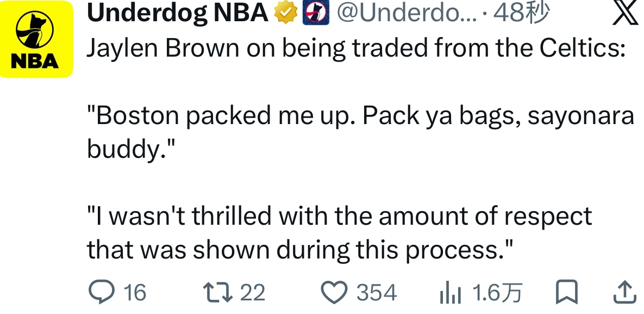Screen dimensions: 644x314
Task: Repost the tweet using the retweet icon
Action: 218,292
